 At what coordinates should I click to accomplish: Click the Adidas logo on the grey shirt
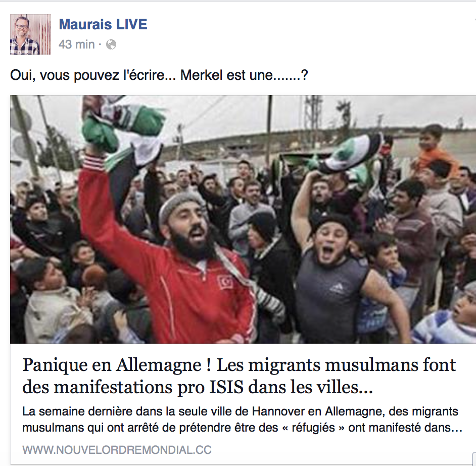pyautogui.click(x=336, y=287)
